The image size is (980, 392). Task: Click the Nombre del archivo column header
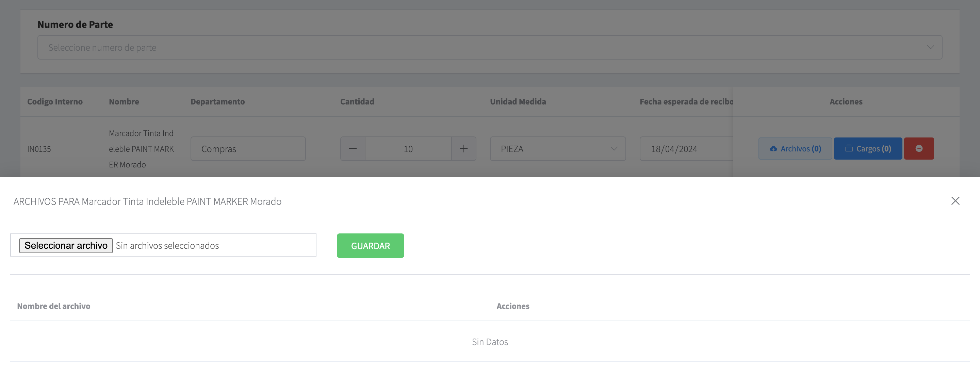click(x=54, y=306)
